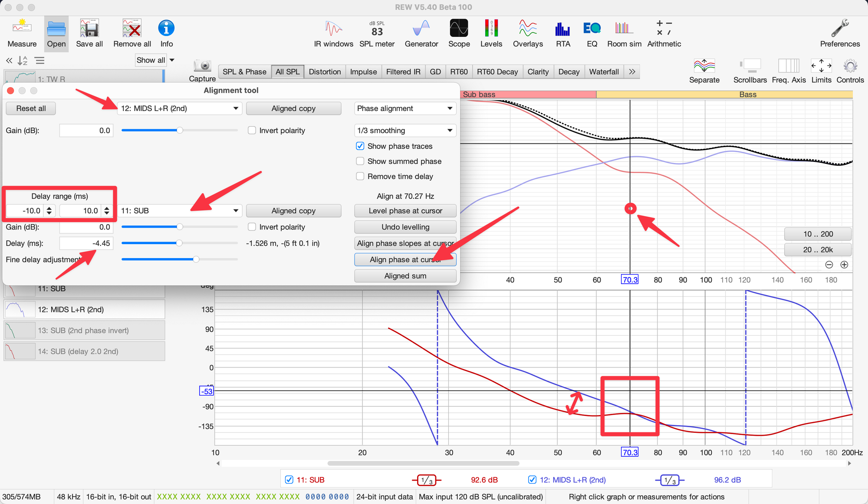Enable Show summed phase checkbox
This screenshot has width=868, height=504.
360,161
